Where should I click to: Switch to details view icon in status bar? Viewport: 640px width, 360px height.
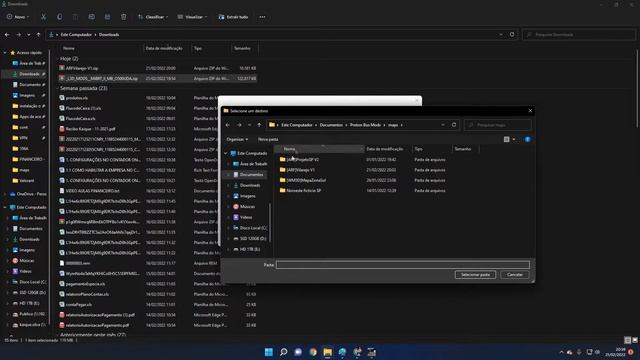coord(628,340)
